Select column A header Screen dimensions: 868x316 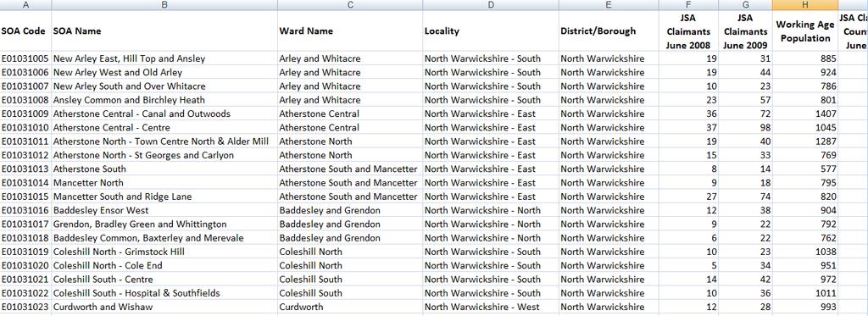point(25,5)
